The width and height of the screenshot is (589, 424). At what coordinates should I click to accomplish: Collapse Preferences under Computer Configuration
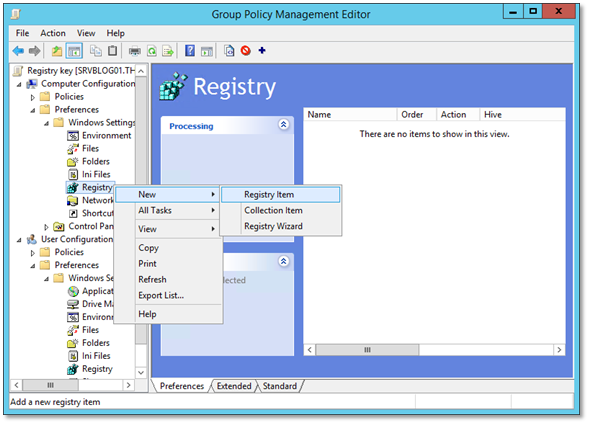(33, 110)
